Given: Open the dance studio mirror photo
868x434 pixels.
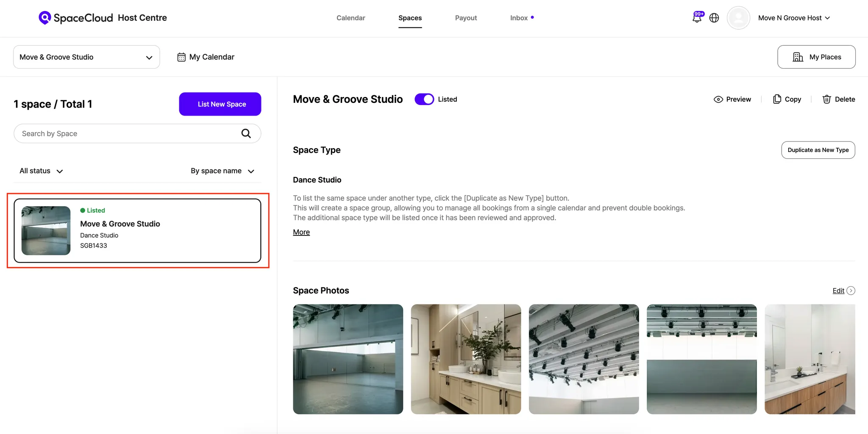Looking at the screenshot, I should 348,359.
